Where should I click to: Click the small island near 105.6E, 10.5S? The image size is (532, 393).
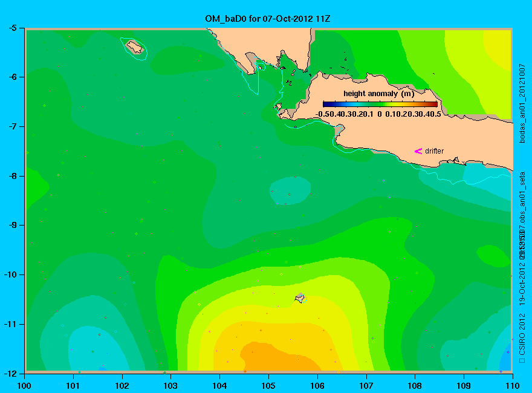300,297
